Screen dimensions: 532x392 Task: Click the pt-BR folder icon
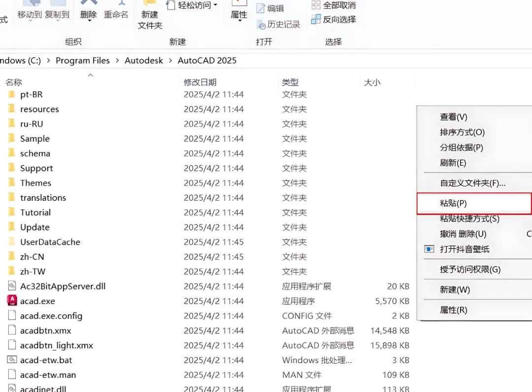11,94
